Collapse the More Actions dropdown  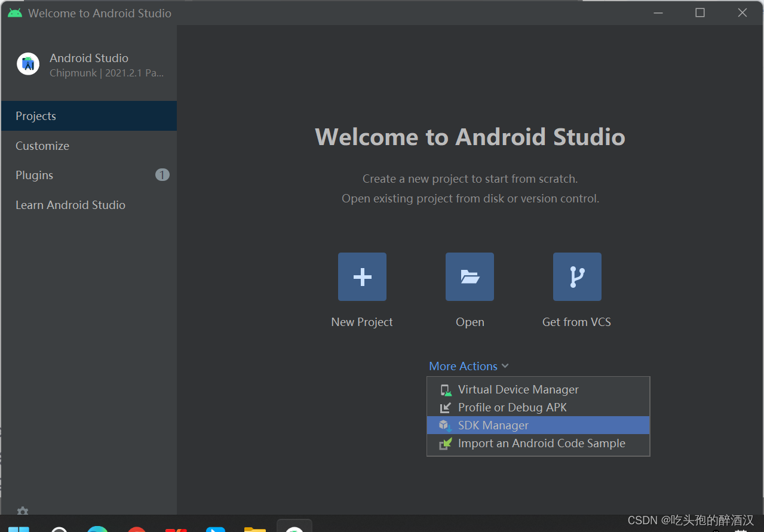click(469, 365)
